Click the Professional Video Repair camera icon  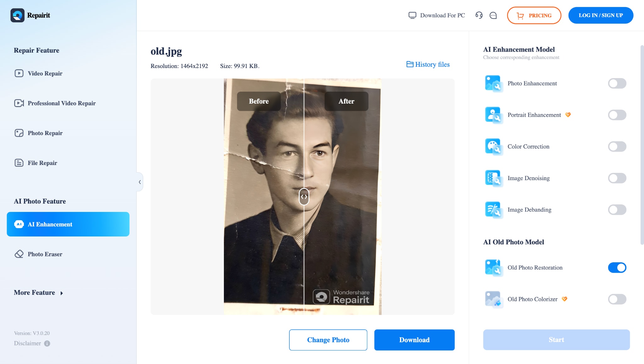(x=19, y=103)
